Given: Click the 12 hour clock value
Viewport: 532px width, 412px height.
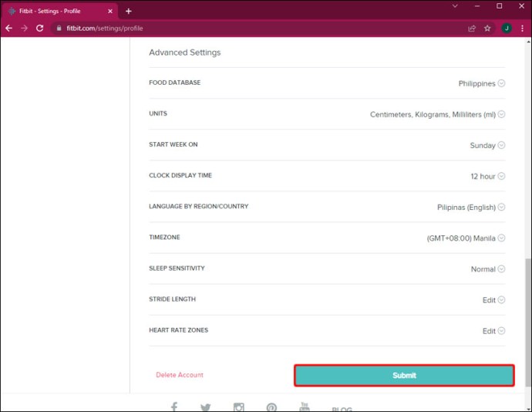Looking at the screenshot, I should coord(483,176).
